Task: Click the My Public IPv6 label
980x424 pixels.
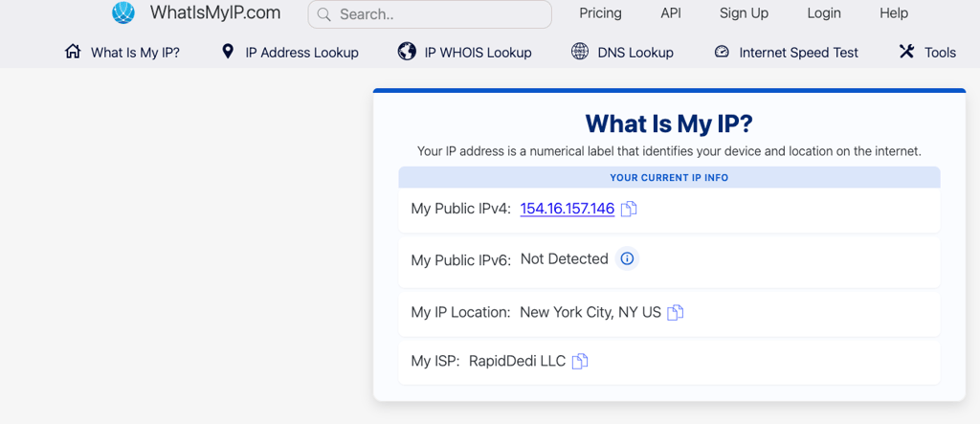Action: pos(460,259)
